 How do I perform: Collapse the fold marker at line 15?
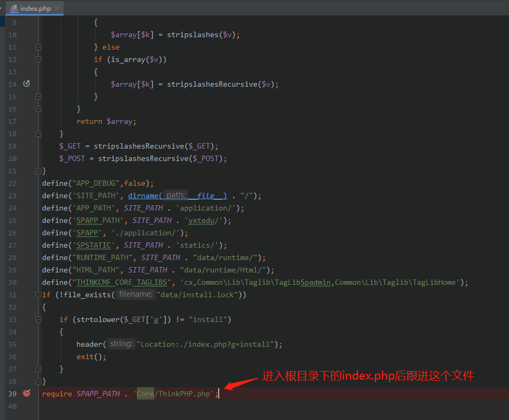click(38, 97)
